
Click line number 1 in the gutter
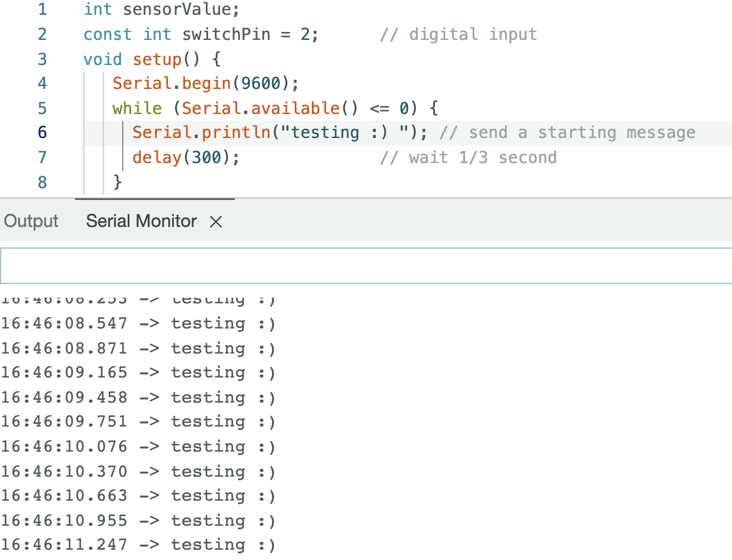coord(42,10)
